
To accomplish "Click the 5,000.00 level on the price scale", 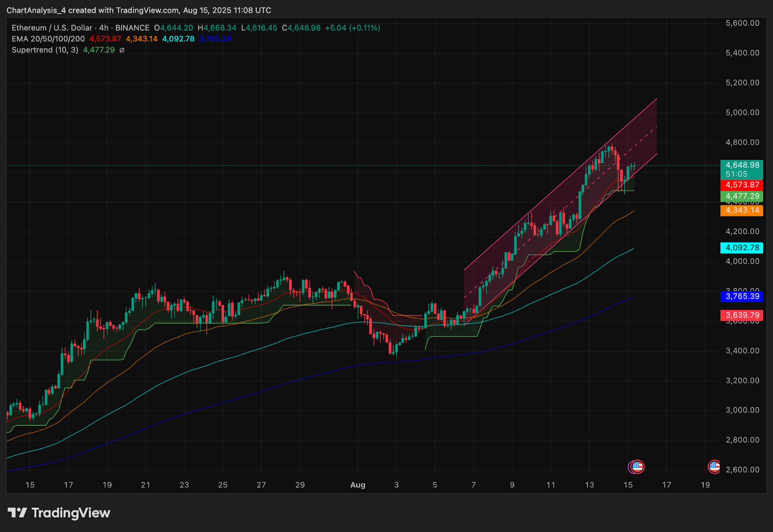I will click(742, 112).
